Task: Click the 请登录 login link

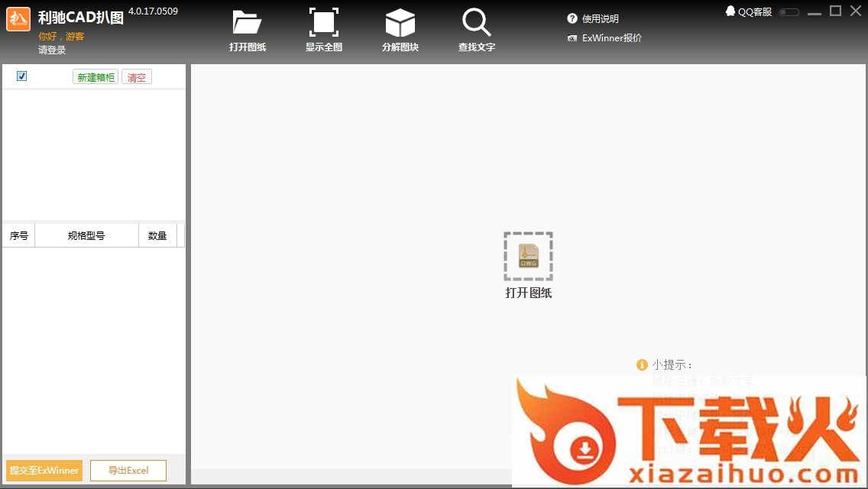Action: coord(52,50)
